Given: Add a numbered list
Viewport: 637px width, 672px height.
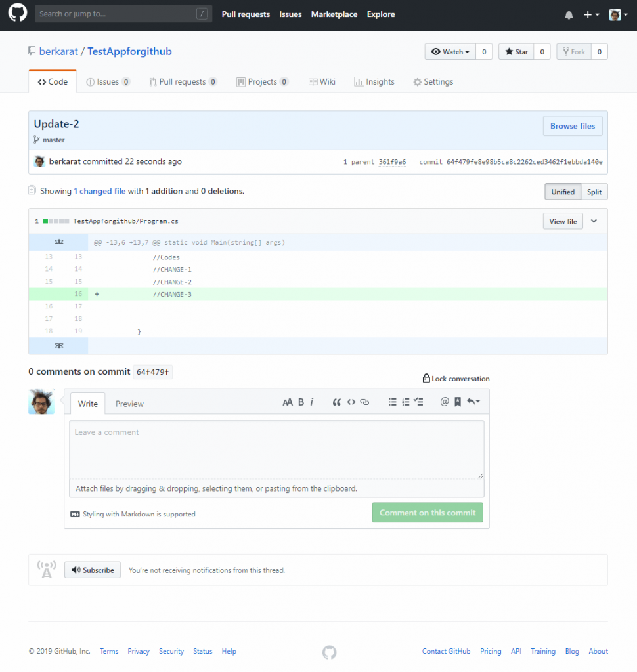Looking at the screenshot, I should tap(406, 402).
